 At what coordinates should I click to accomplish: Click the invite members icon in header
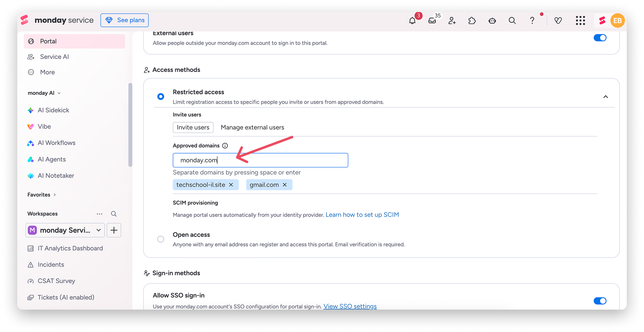click(452, 21)
